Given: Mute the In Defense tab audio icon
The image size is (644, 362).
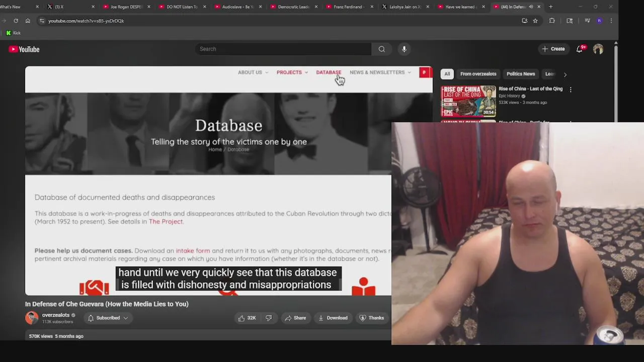Looking at the screenshot, I should pyautogui.click(x=531, y=7).
